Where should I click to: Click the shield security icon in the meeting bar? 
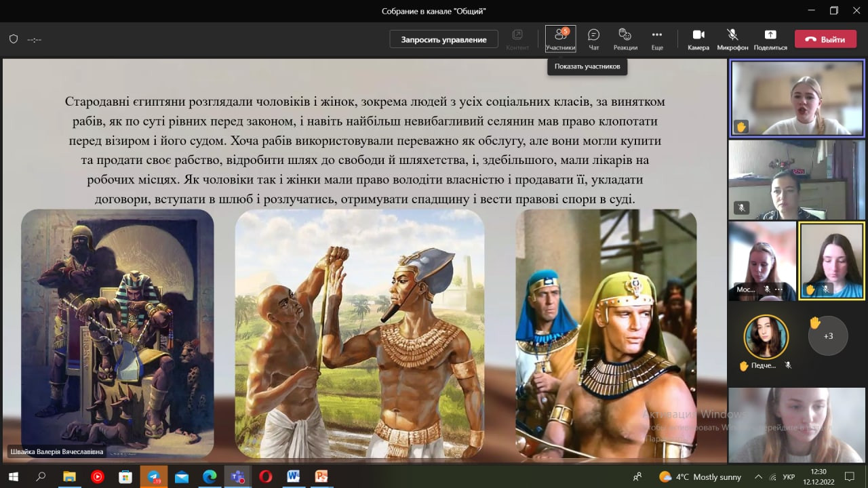coord(14,39)
